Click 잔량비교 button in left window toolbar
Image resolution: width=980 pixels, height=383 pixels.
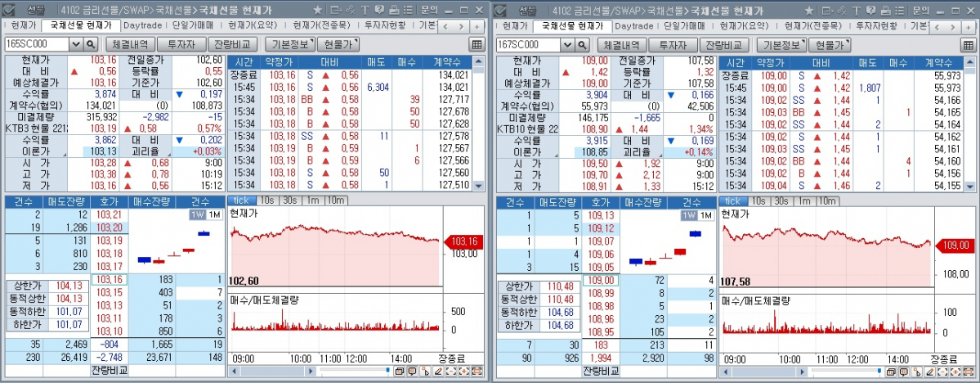[232, 44]
